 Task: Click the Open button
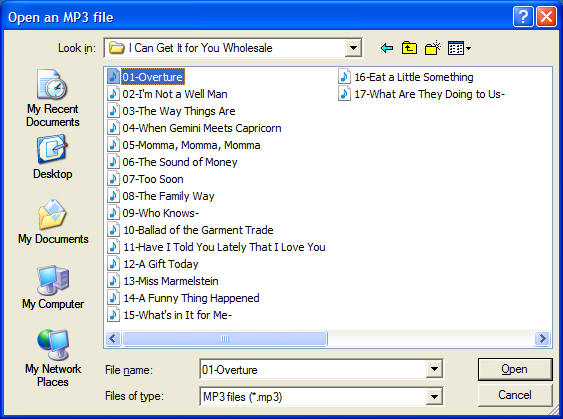pos(515,369)
